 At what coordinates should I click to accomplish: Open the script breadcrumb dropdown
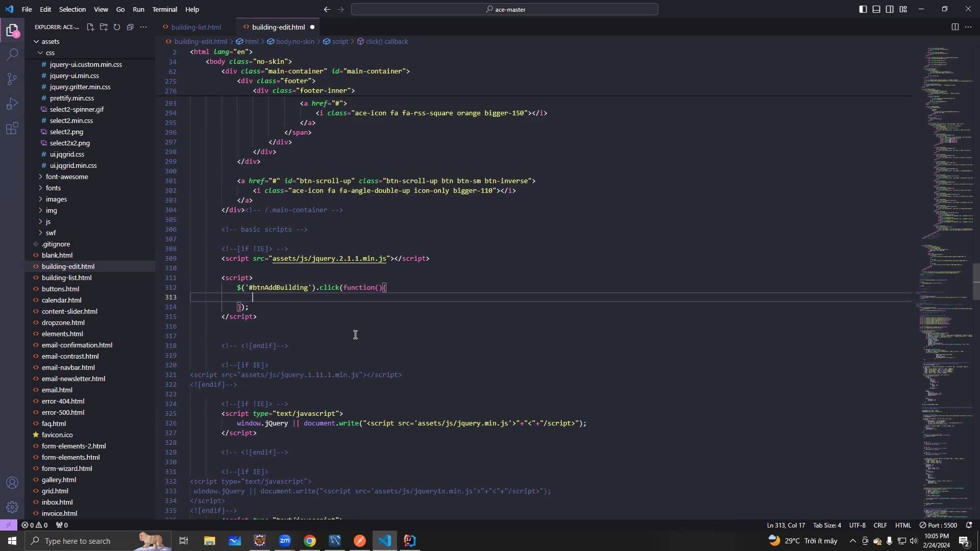point(335,41)
